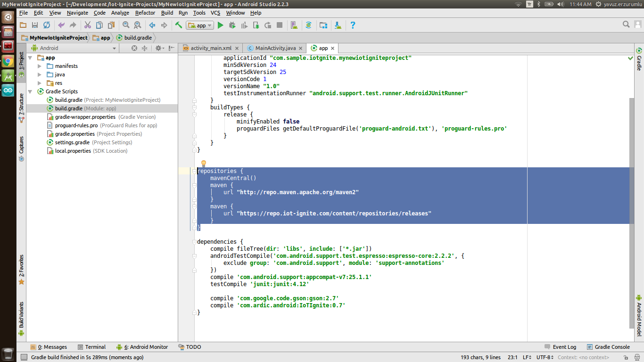Change file encoding via UTF-8 status item
Image resolution: width=644 pixels, height=362 pixels.
tap(544, 357)
